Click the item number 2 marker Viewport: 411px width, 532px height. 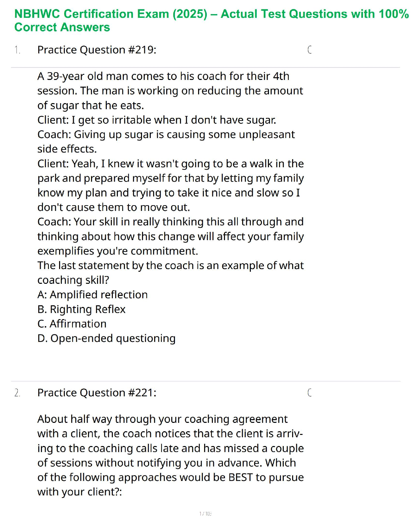pos(17,393)
